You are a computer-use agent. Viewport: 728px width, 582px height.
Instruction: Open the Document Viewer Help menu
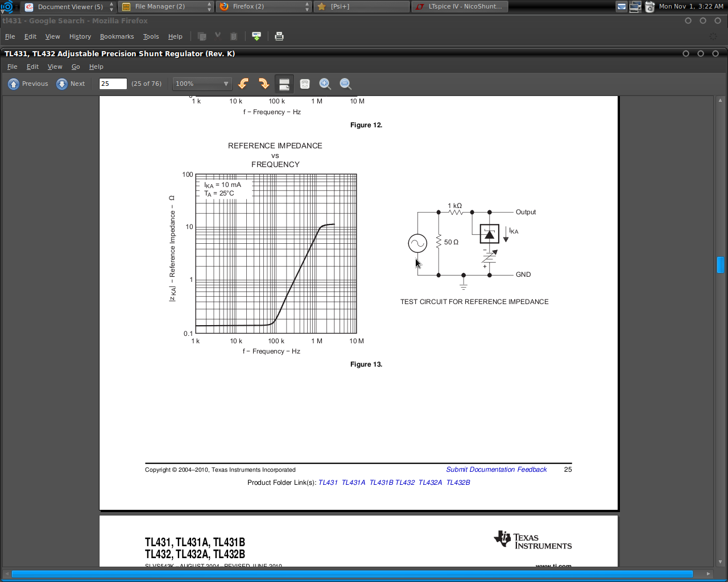(x=96, y=66)
